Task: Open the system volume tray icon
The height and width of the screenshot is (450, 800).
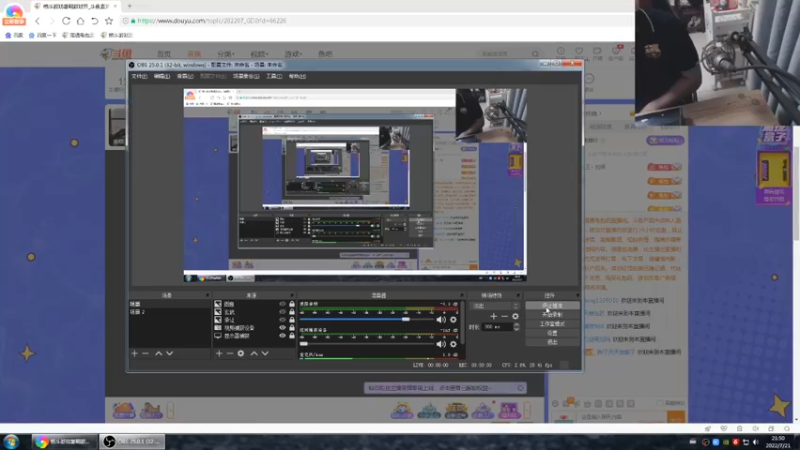Action: click(756, 442)
